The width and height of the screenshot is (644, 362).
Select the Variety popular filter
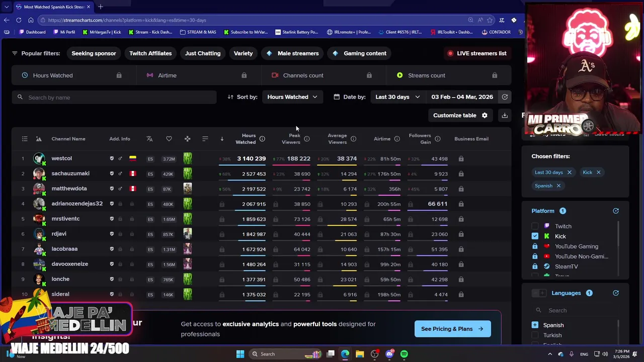tap(243, 53)
